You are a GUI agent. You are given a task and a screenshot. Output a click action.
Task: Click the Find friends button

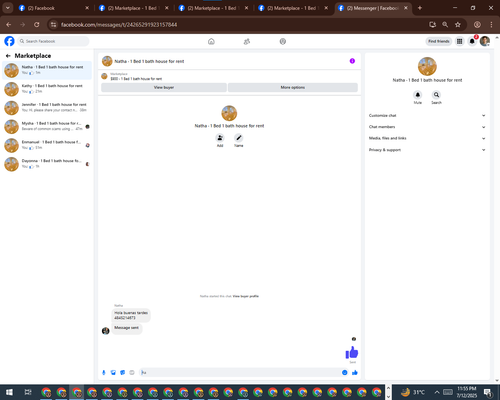(x=439, y=41)
